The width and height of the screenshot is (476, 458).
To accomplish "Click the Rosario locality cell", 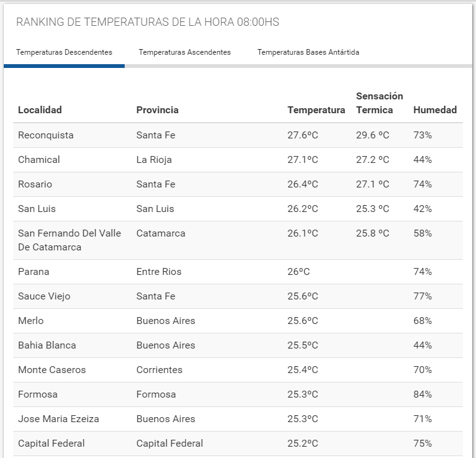I will [x=35, y=184].
